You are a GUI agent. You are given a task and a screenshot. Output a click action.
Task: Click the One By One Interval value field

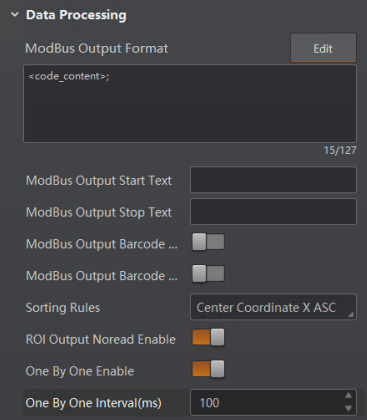(x=267, y=403)
